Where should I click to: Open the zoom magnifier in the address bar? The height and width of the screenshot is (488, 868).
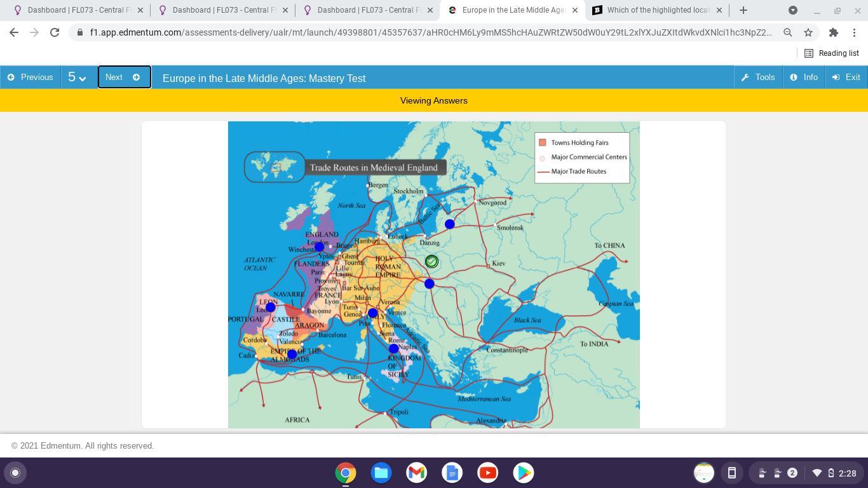coord(788,32)
